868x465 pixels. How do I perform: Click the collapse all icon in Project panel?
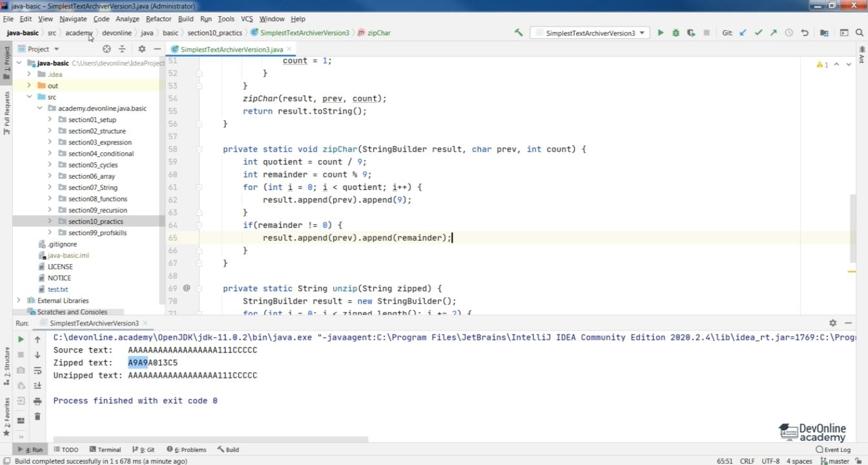[122, 49]
